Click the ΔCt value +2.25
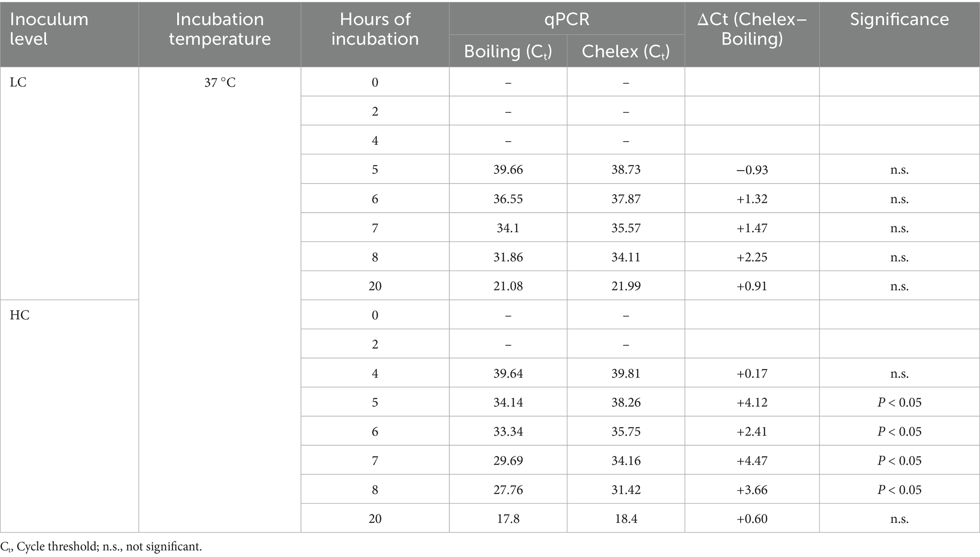 click(x=752, y=257)
